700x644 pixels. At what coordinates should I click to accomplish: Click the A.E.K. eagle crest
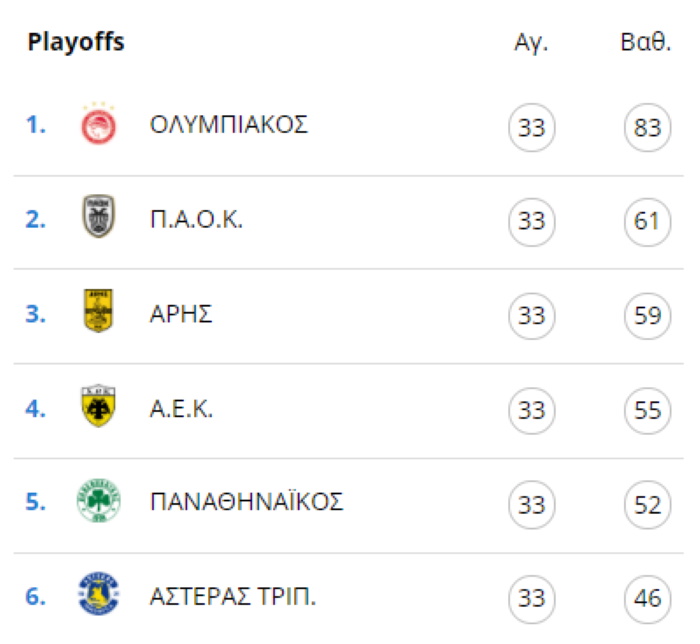coord(98,405)
